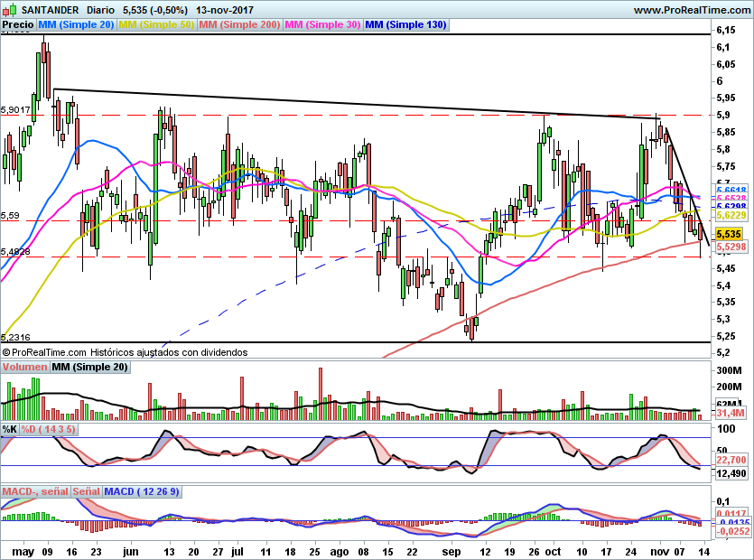Click the Diario timeframe text in title
This screenshot has height=560, width=754.
click(100, 9)
